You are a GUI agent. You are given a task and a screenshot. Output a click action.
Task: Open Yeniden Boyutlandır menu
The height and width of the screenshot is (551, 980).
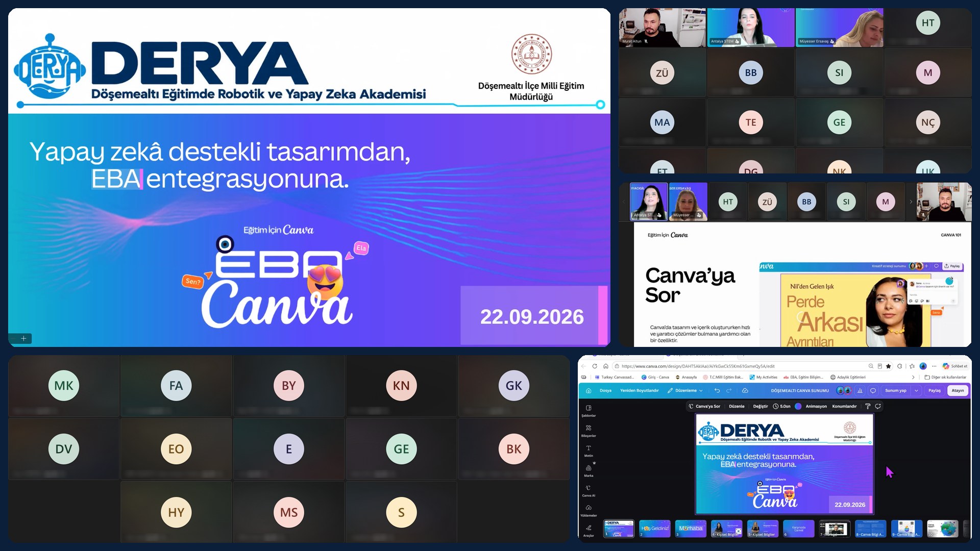(x=639, y=391)
